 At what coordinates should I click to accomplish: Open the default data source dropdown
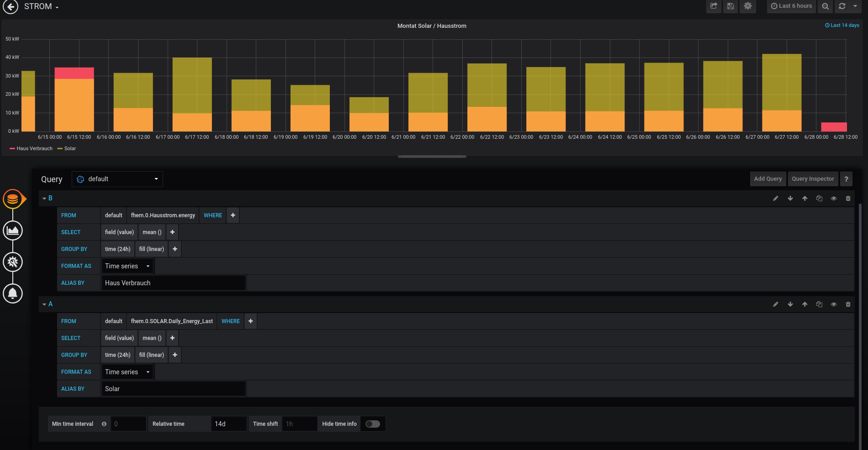tap(117, 179)
